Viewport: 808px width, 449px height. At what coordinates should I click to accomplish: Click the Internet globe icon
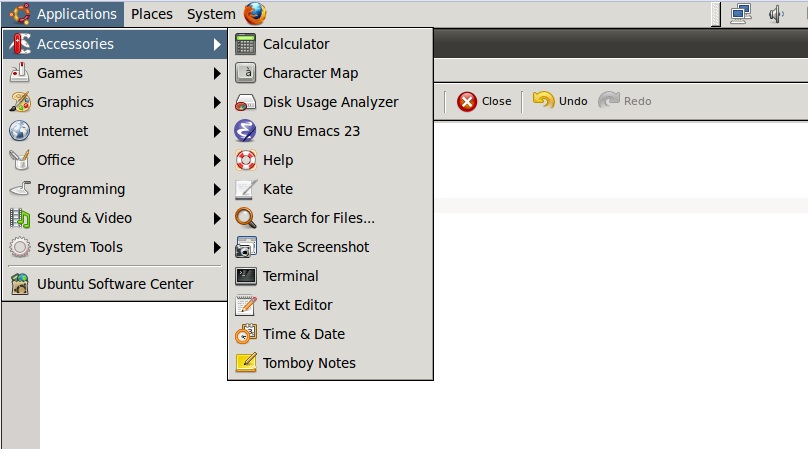20,131
